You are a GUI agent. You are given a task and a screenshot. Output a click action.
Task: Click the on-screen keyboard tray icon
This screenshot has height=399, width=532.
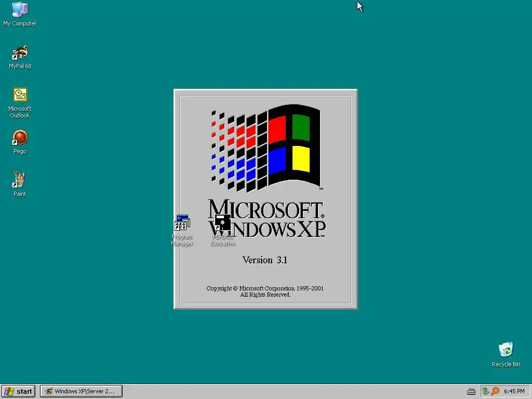tap(471, 392)
